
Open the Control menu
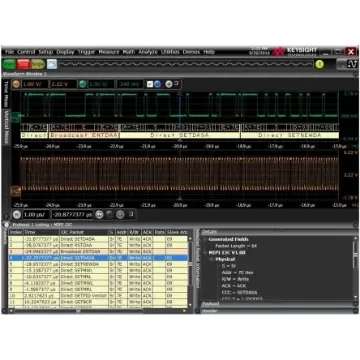coord(26,52)
